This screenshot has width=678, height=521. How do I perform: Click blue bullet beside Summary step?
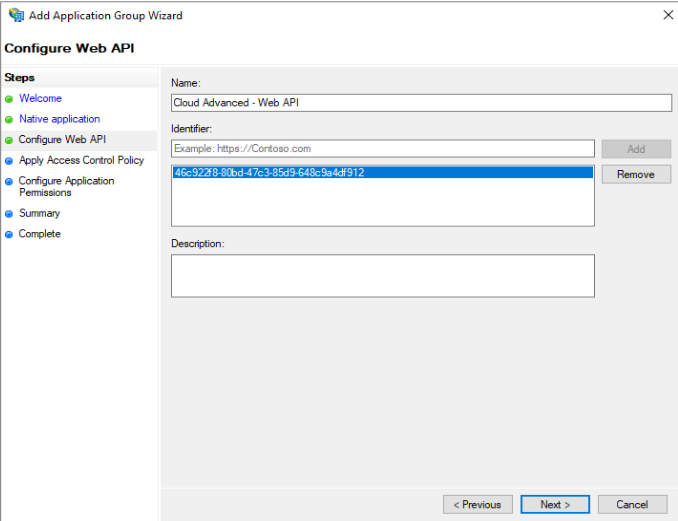(9, 214)
